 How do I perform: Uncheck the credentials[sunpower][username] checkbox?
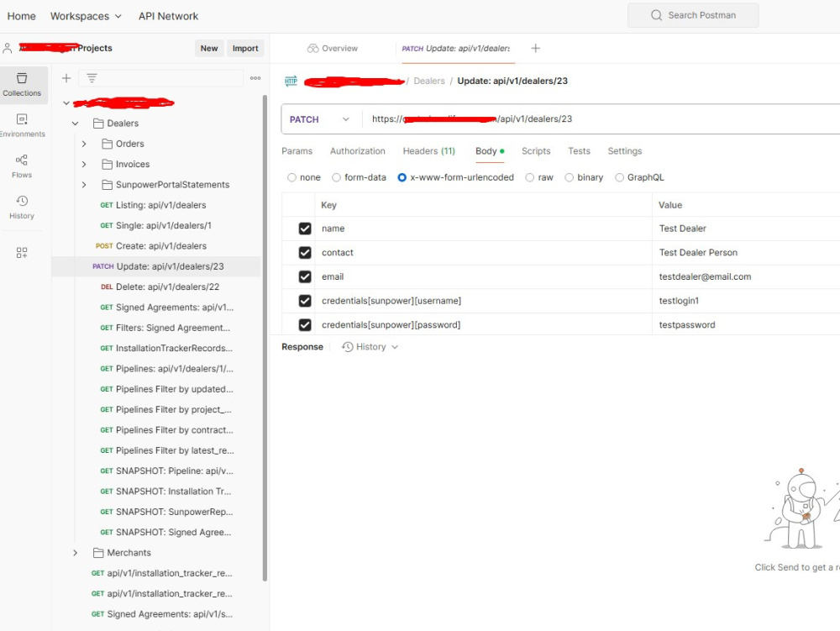[x=305, y=301]
